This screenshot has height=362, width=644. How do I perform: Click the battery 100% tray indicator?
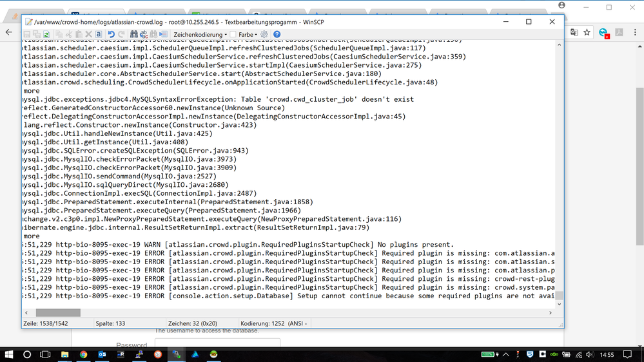point(489,354)
